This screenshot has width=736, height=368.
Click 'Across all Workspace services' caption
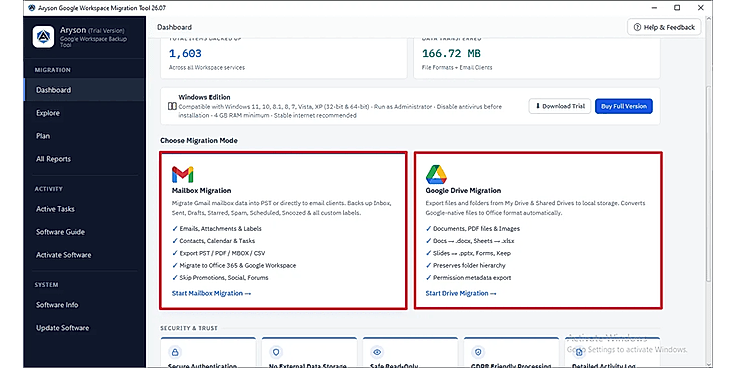207,68
